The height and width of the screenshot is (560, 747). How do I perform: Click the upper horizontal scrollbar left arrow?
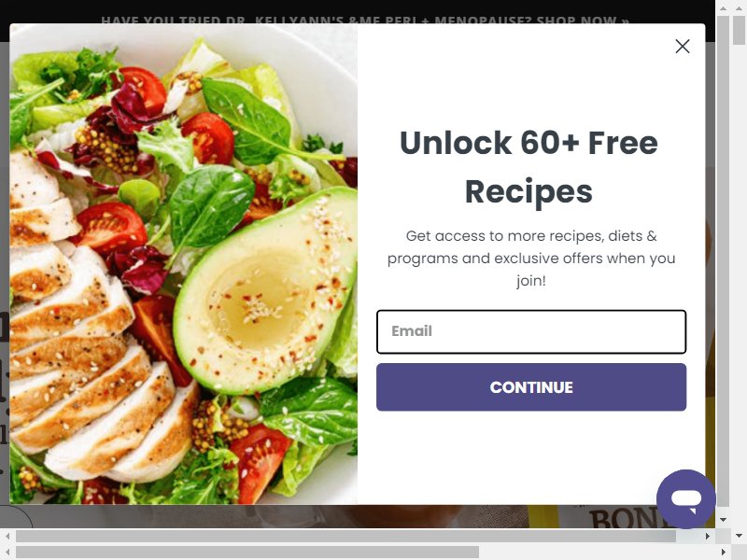tap(7, 536)
